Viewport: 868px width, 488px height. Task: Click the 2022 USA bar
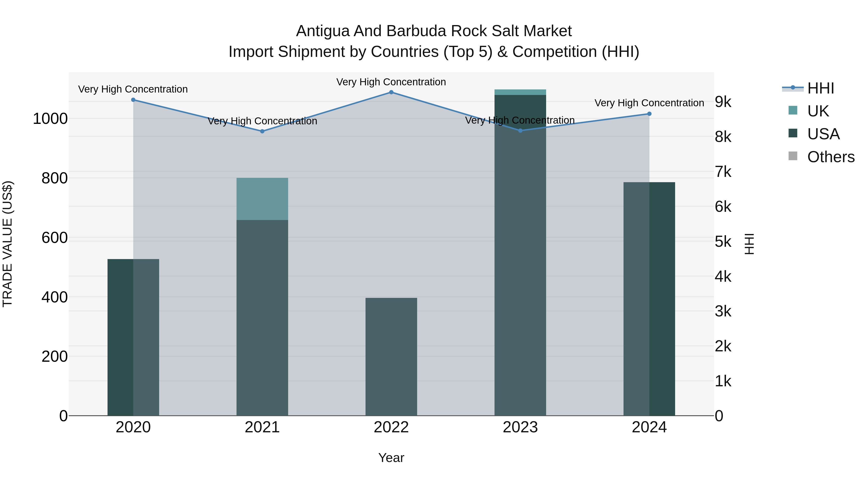tap(391, 357)
